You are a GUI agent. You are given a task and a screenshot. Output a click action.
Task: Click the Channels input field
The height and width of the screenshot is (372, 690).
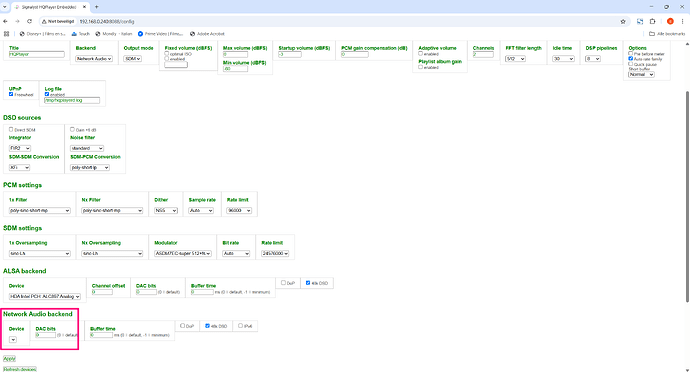pos(483,54)
